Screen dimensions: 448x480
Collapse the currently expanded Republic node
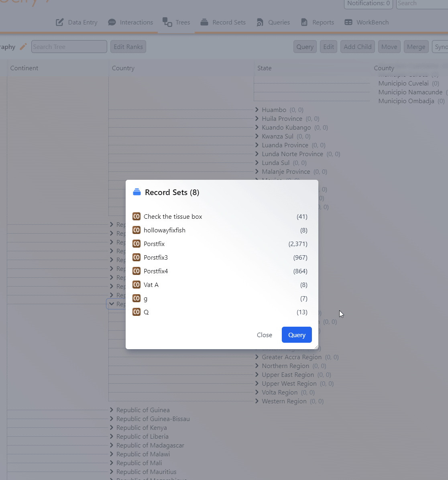coord(112,304)
